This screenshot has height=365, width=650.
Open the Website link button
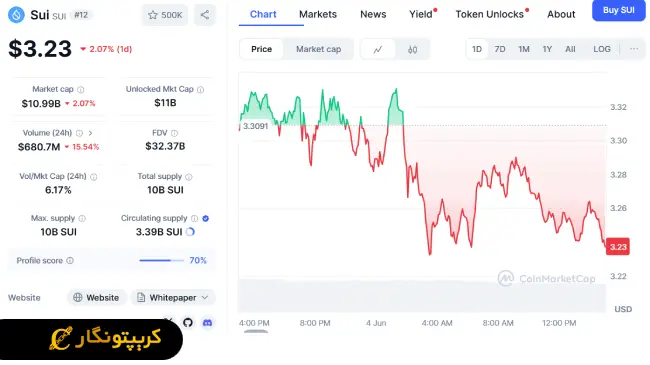pyautogui.click(x=96, y=297)
